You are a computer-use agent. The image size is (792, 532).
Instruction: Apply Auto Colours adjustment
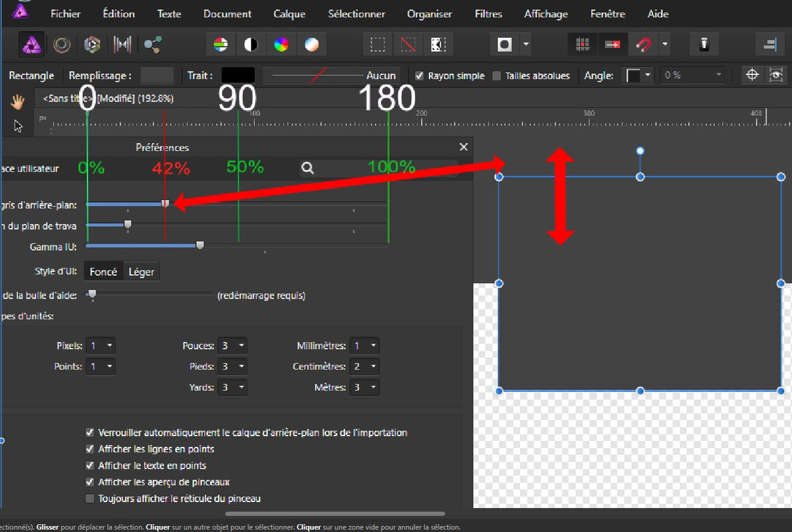click(x=281, y=45)
